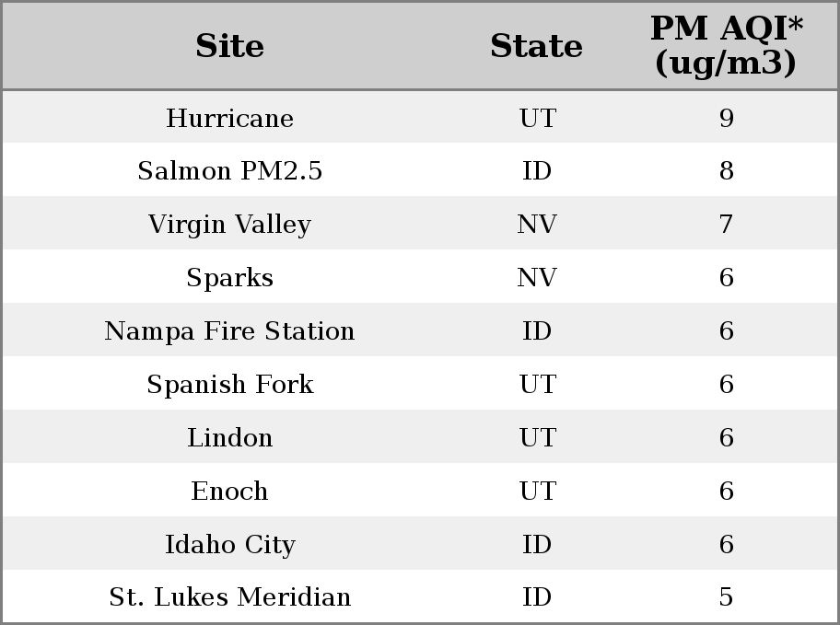Click the AQI value 9 for Hurricane
This screenshot has height=625, width=840.
[727, 117]
